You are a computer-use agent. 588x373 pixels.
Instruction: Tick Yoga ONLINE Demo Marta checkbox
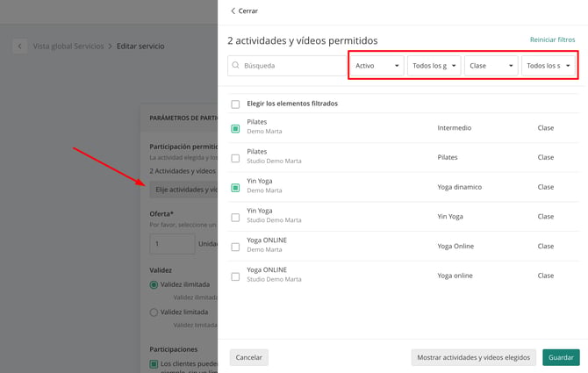235,247
